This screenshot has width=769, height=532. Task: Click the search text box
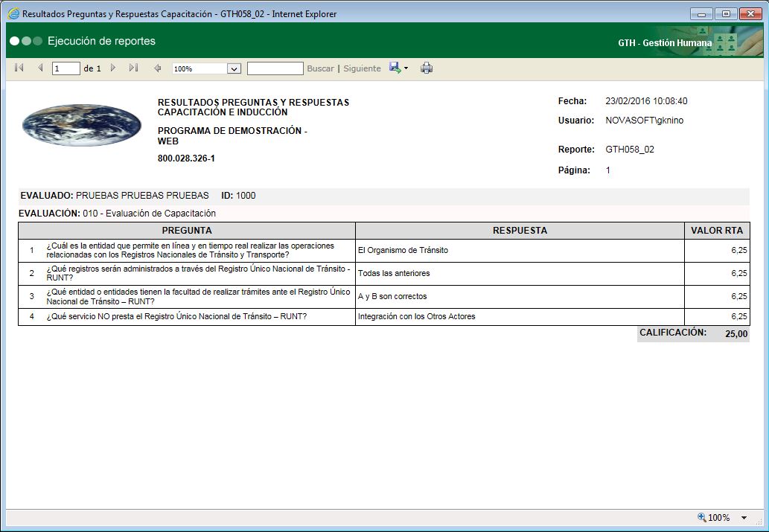[x=275, y=68]
